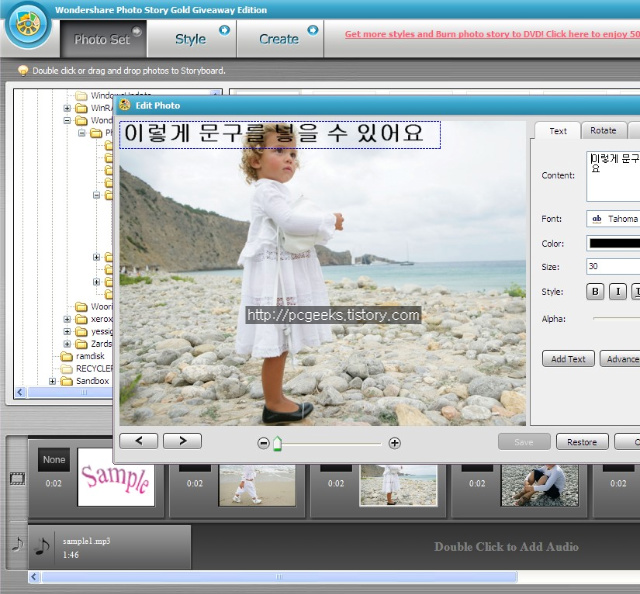Click the Add Text button
Image resolution: width=640 pixels, height=594 pixels.
tap(568, 359)
